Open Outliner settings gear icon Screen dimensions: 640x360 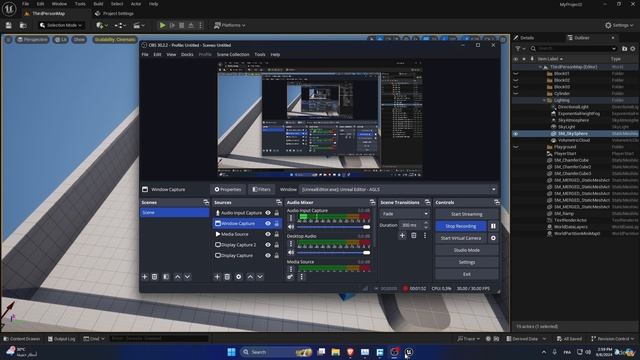(633, 49)
